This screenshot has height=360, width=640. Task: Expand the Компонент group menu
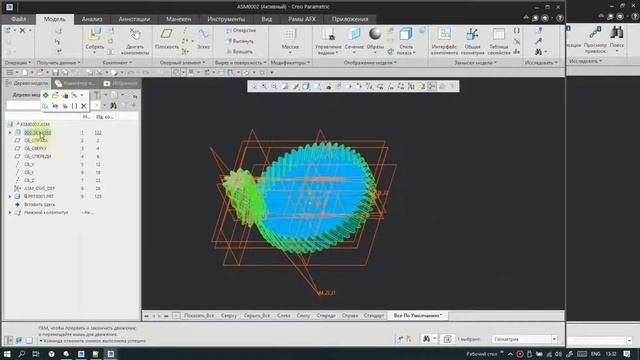[117, 62]
